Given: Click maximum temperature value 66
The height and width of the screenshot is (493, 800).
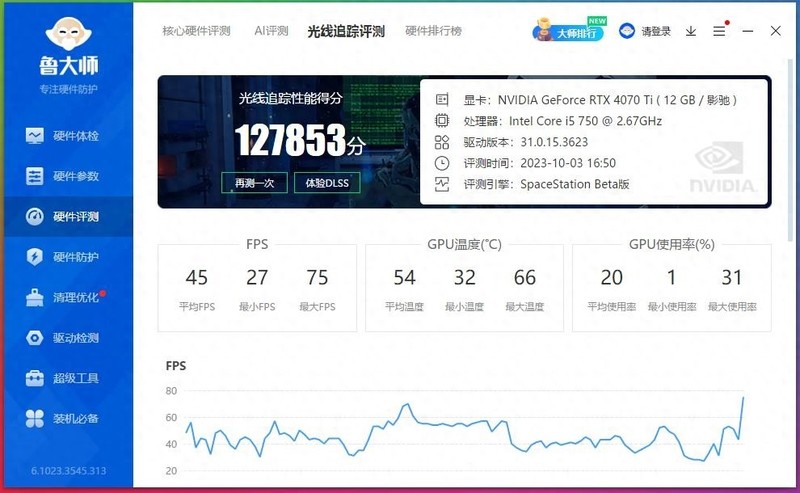Looking at the screenshot, I should coord(524,278).
